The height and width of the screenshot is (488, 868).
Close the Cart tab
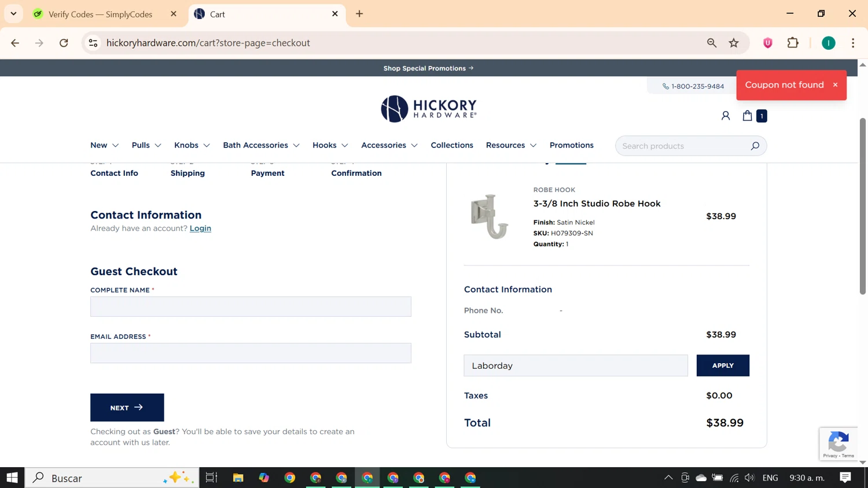coord(335,14)
